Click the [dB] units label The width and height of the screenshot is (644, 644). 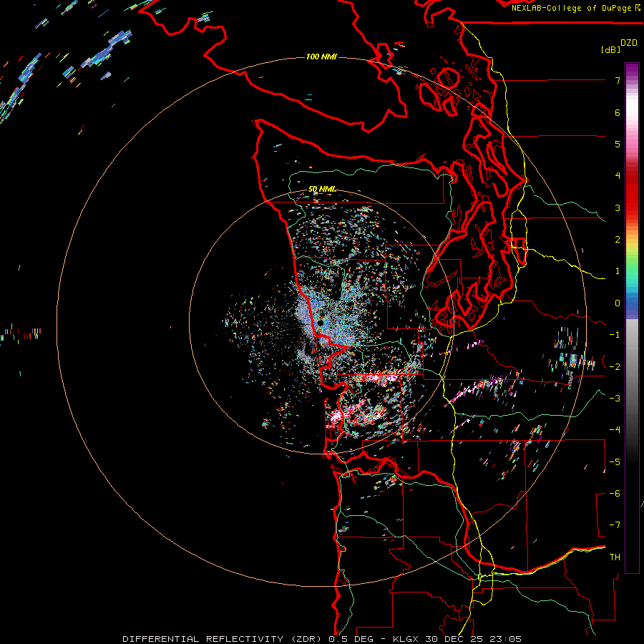click(x=610, y=50)
